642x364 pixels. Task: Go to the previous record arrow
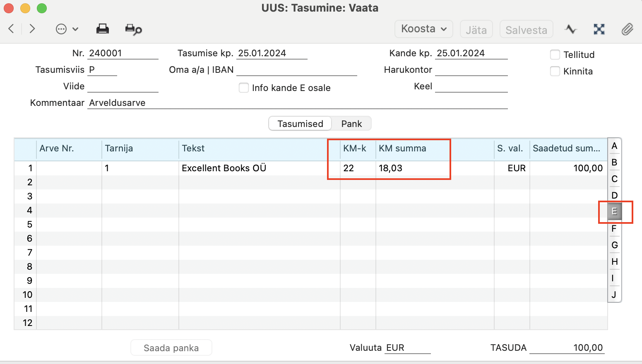11,29
